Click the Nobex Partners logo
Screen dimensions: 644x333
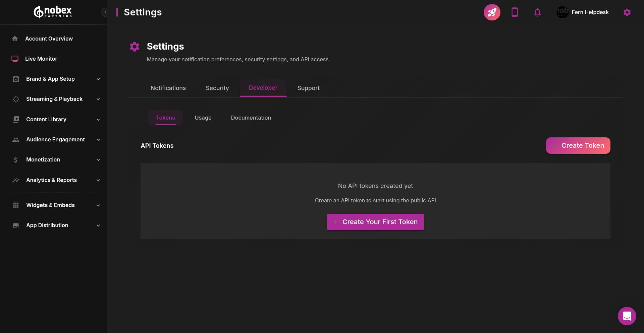(x=53, y=12)
